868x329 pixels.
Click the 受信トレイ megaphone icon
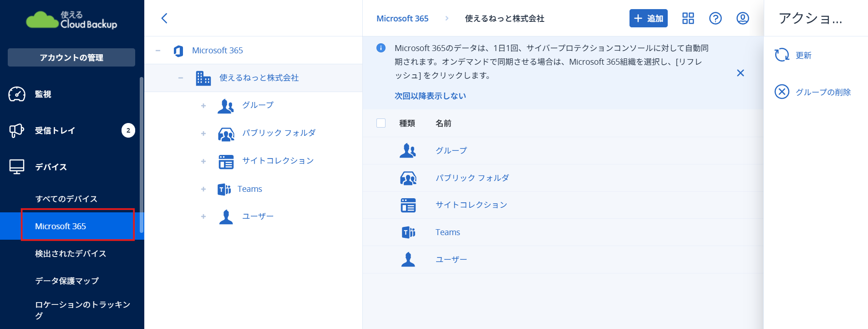(x=17, y=130)
